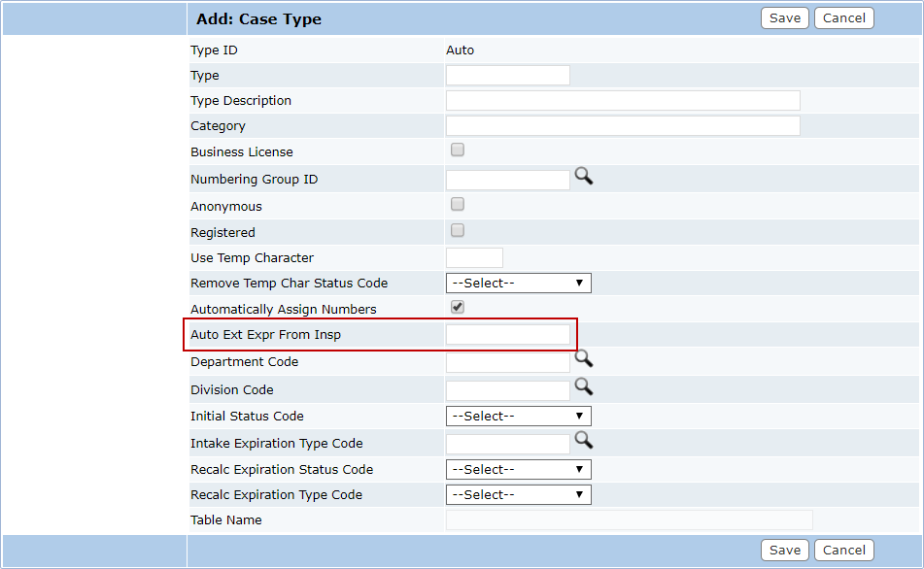This screenshot has width=924, height=569.
Task: Open the Initial Status Code dropdown
Action: pyautogui.click(x=518, y=417)
